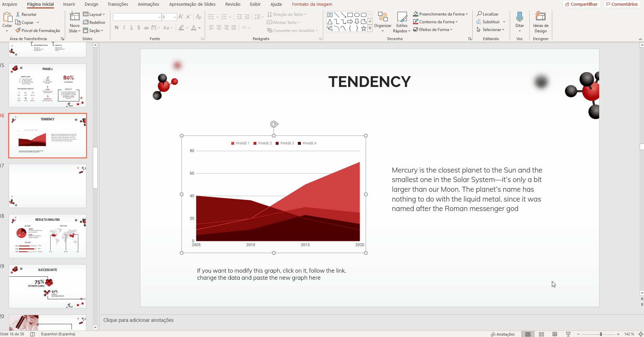
Task: Open Estilos Rápidos gallery
Action: (x=402, y=22)
